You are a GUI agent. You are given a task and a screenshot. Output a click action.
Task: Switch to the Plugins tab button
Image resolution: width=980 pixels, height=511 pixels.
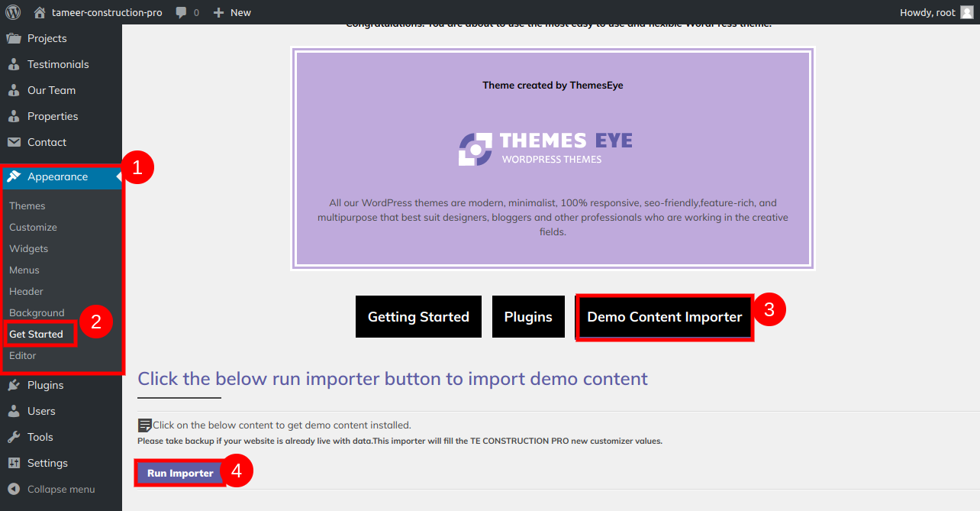(x=528, y=316)
